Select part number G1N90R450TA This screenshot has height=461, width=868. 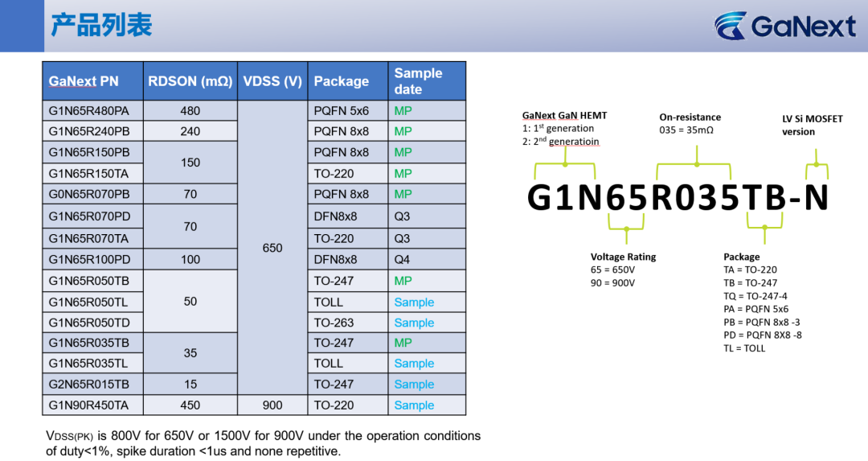pos(88,405)
